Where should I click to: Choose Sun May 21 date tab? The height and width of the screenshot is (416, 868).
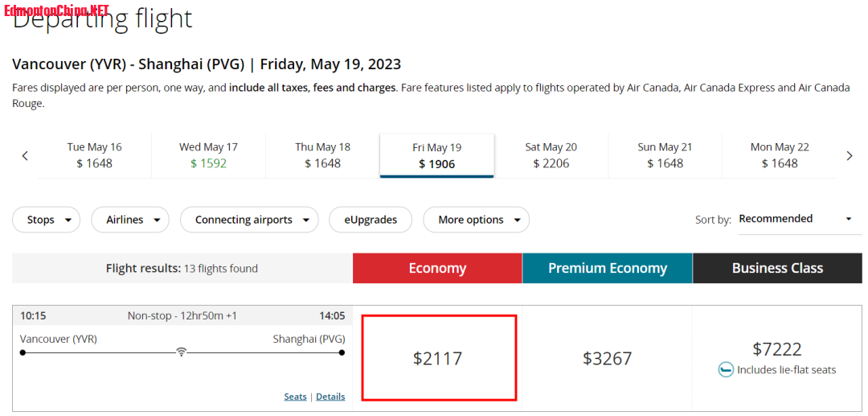pos(665,155)
